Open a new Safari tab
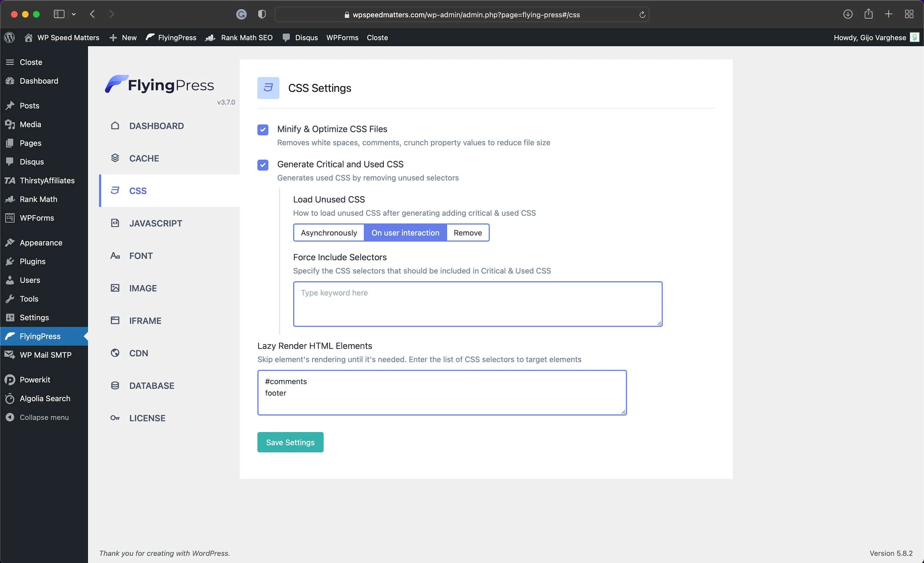The height and width of the screenshot is (563, 924). (889, 14)
